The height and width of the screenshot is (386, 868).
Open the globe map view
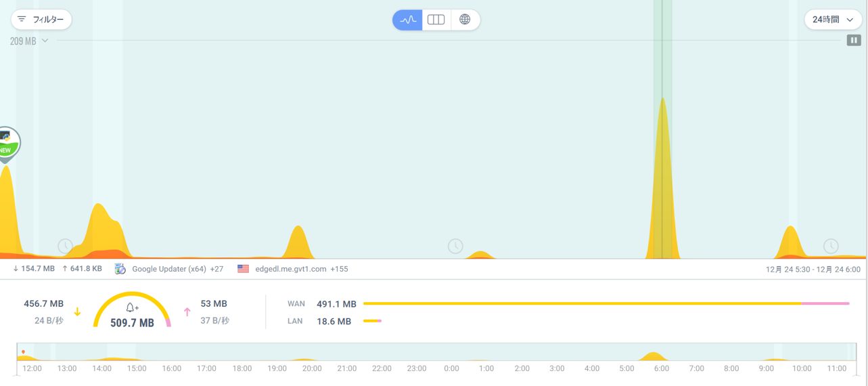(x=465, y=20)
